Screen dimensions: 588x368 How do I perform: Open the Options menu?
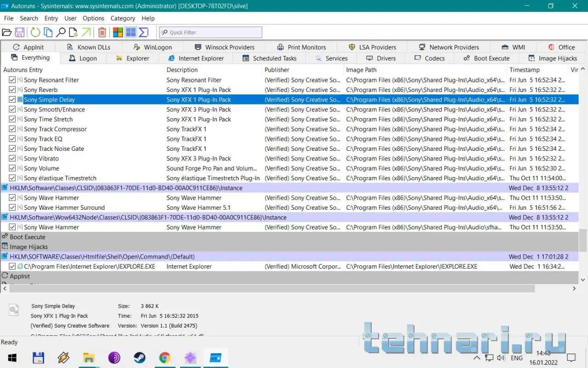pos(93,18)
